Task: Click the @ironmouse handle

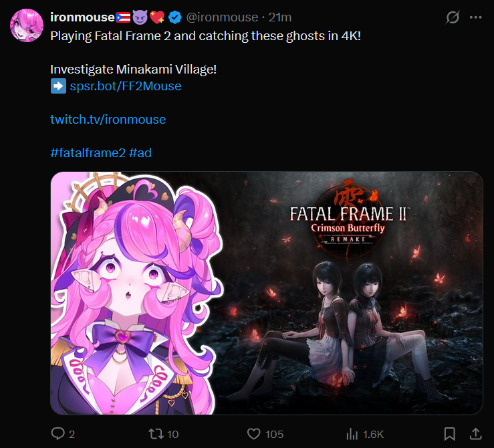Action: [222, 17]
